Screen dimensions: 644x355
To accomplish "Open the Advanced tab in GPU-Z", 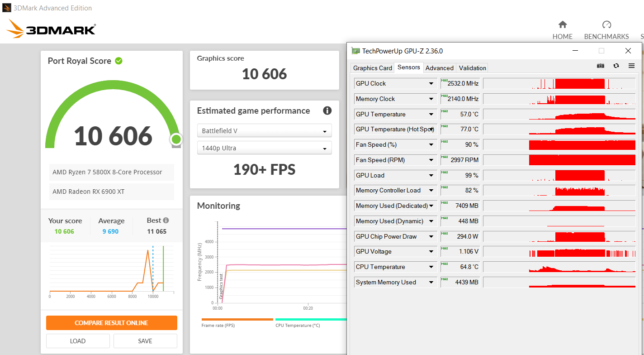I will [439, 68].
